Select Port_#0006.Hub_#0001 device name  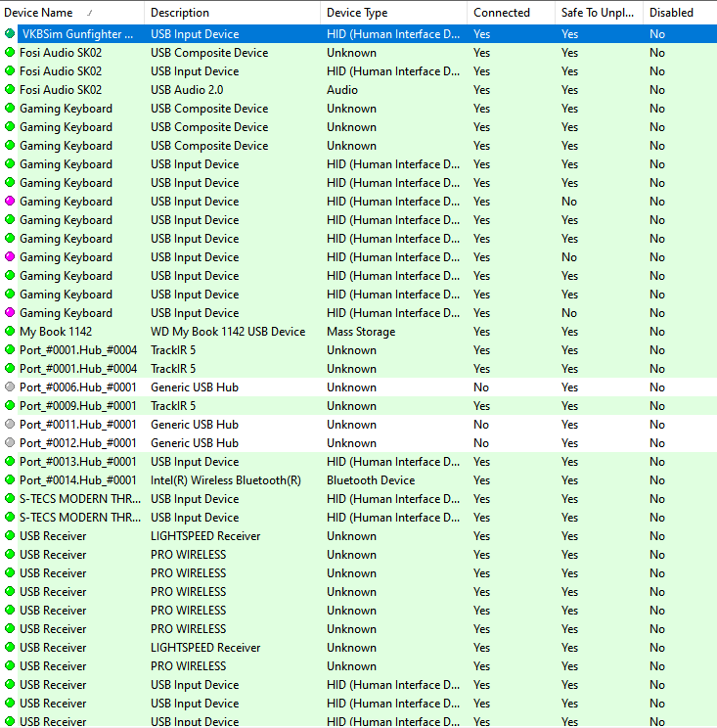pos(78,387)
